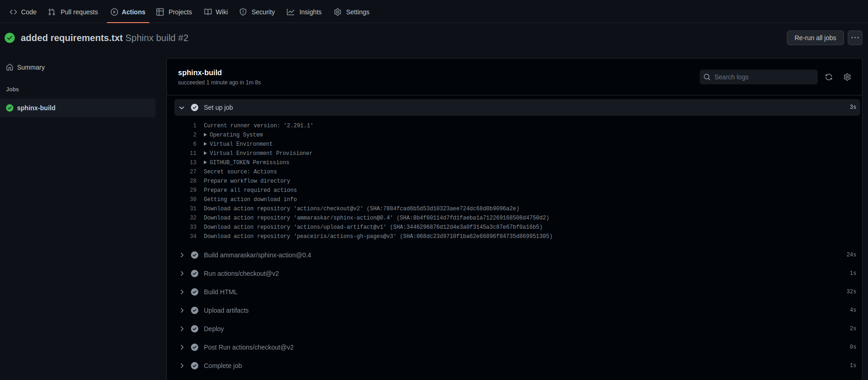
Task: Open the Summary page link
Action: point(31,67)
